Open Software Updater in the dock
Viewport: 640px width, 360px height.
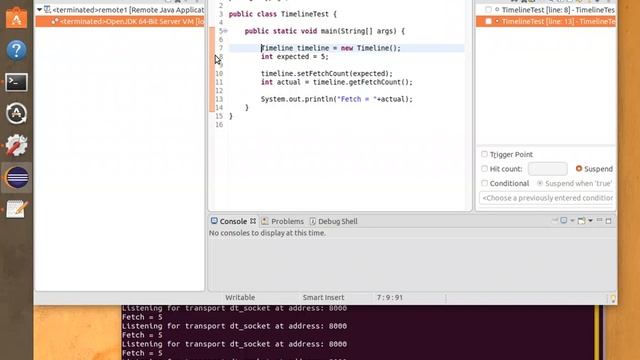[x=16, y=113]
